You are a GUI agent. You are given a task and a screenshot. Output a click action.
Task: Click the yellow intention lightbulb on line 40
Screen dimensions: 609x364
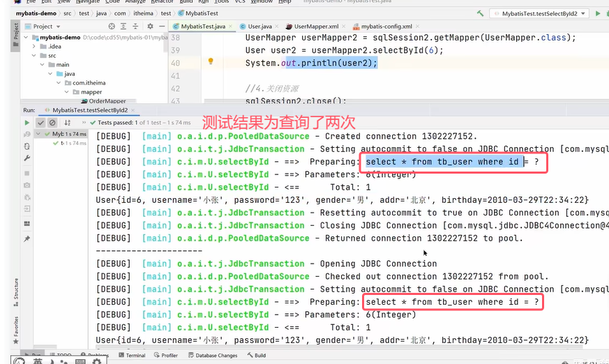(x=211, y=61)
